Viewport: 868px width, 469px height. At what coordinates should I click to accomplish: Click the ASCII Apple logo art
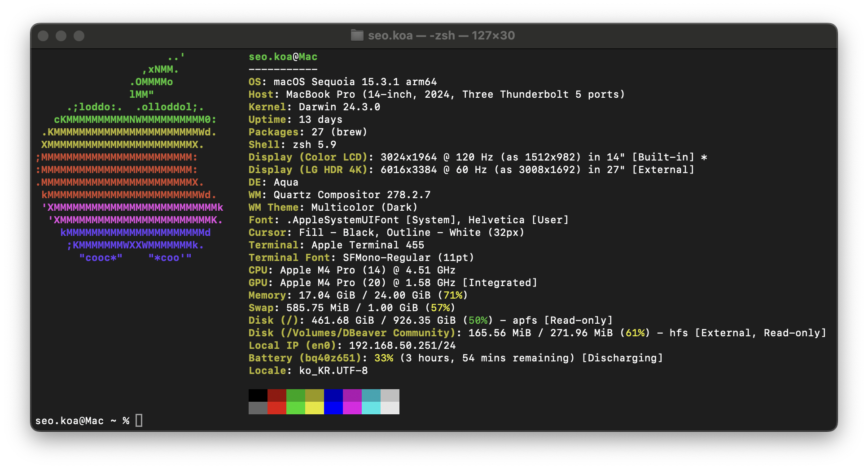pos(129,157)
